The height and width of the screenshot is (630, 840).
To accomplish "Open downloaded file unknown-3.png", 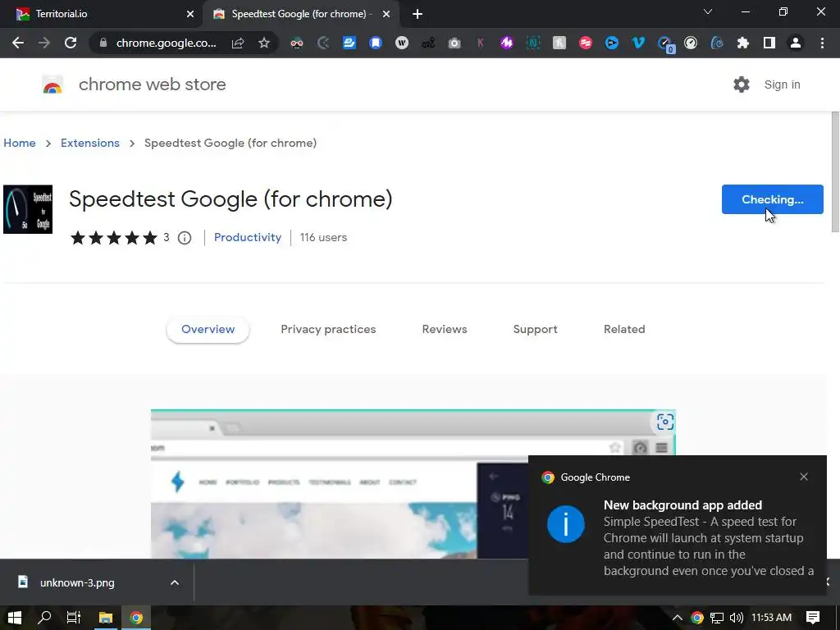I will click(x=77, y=583).
